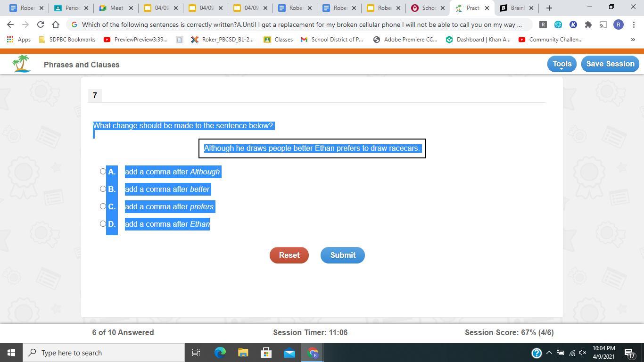Expand the hidden bookmarks overflow chevron
Screen dimensions: 644x362
(x=633, y=40)
